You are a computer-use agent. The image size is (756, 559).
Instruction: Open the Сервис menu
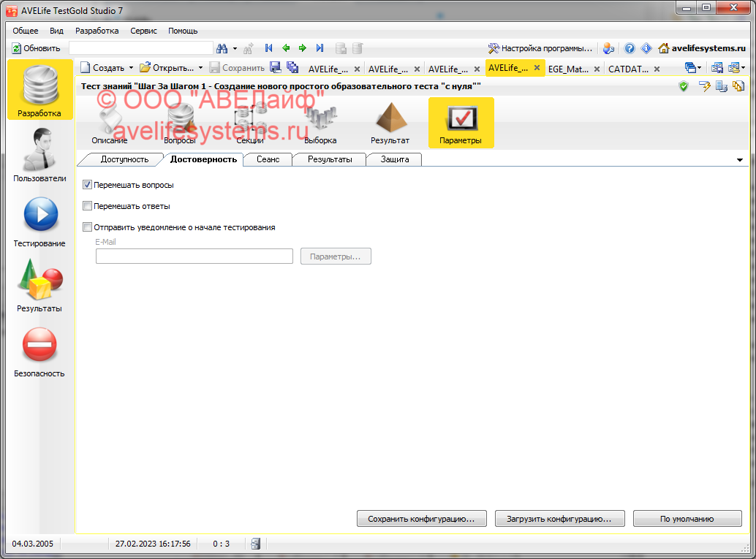click(x=143, y=31)
